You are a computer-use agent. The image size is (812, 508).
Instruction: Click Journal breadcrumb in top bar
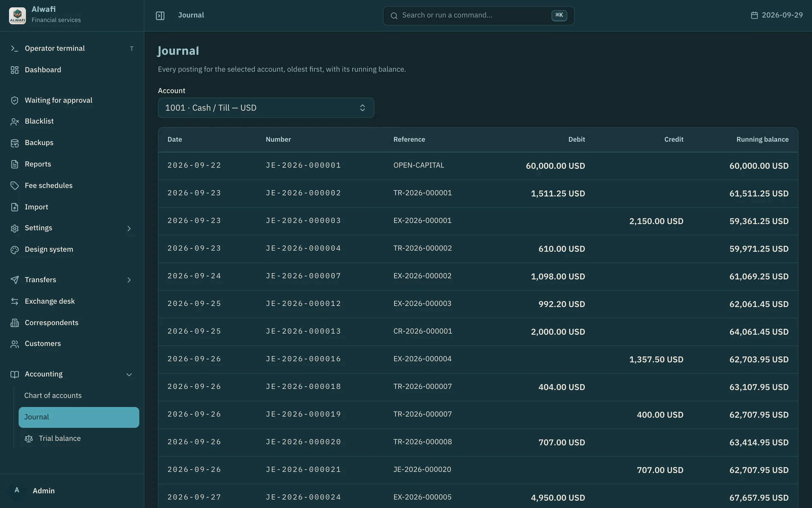tap(191, 15)
